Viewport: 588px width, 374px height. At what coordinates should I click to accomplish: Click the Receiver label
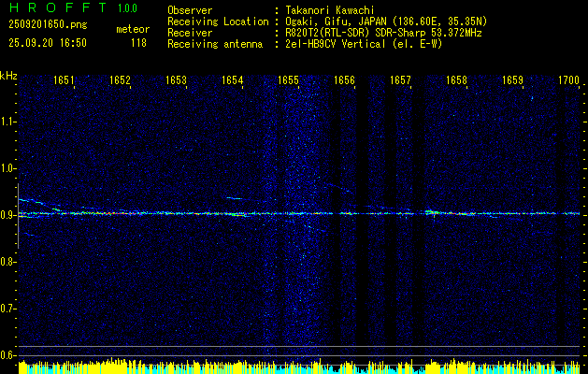click(190, 33)
